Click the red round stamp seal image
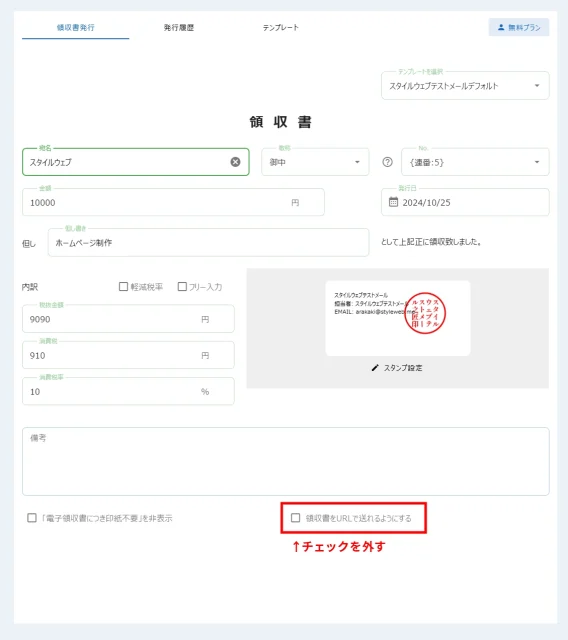Image resolution: width=568 pixels, height=640 pixels. point(425,313)
